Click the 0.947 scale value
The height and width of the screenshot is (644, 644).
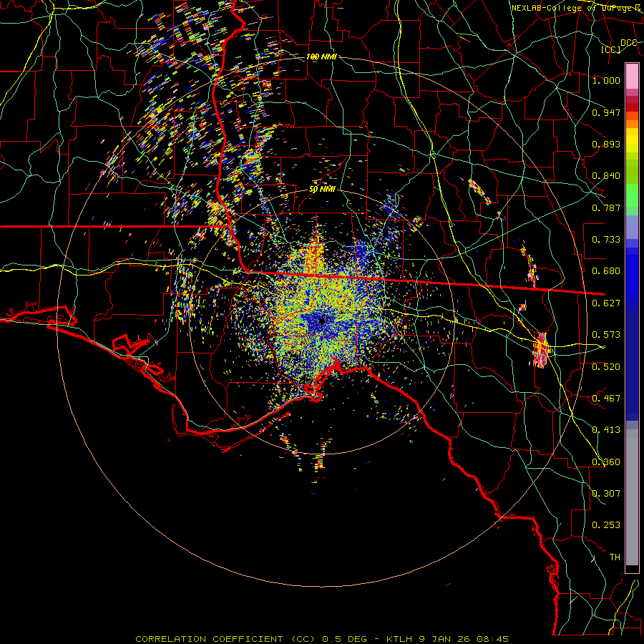pyautogui.click(x=606, y=112)
